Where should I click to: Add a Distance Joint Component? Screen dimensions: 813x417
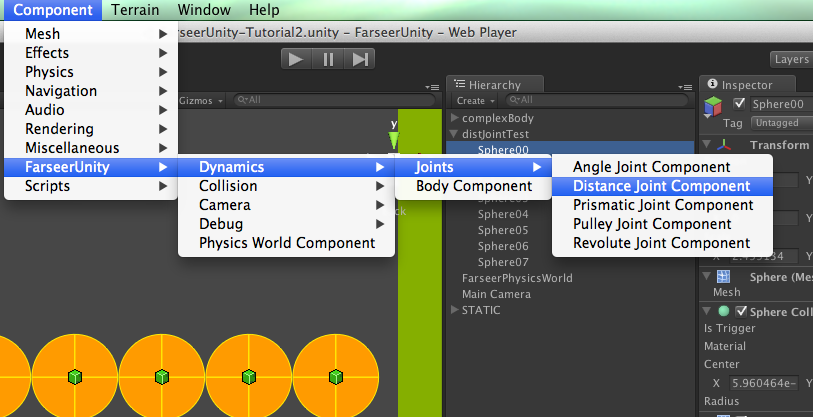pyautogui.click(x=662, y=186)
